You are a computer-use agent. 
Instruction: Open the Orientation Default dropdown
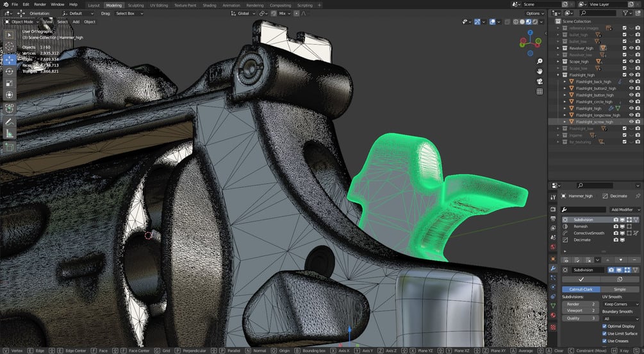click(78, 13)
